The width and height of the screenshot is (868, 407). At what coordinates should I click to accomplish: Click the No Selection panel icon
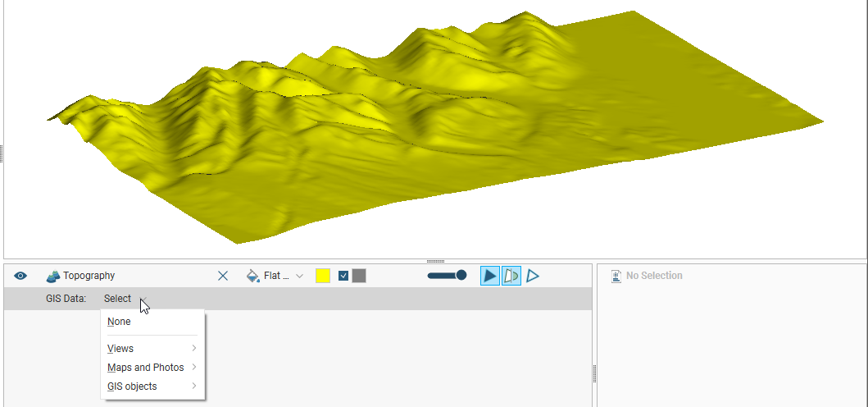click(x=616, y=277)
